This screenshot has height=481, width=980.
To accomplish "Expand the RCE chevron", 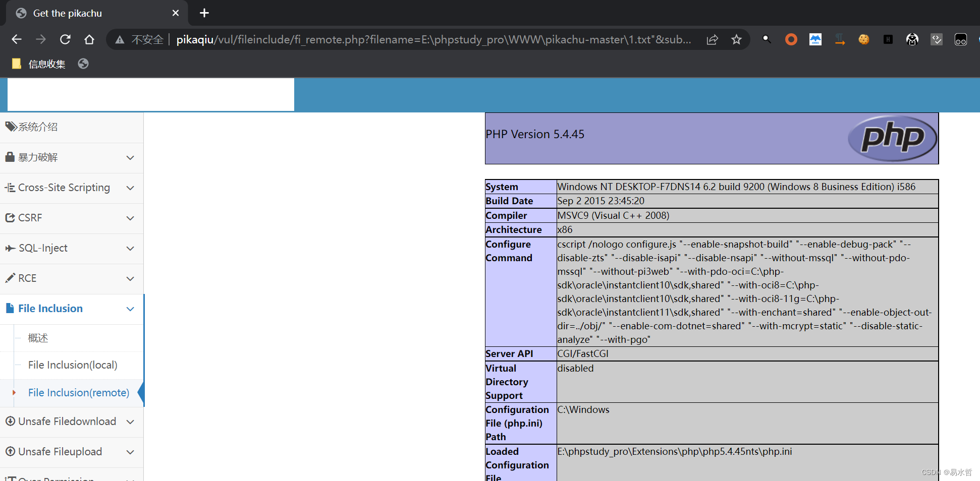I will (x=130, y=279).
